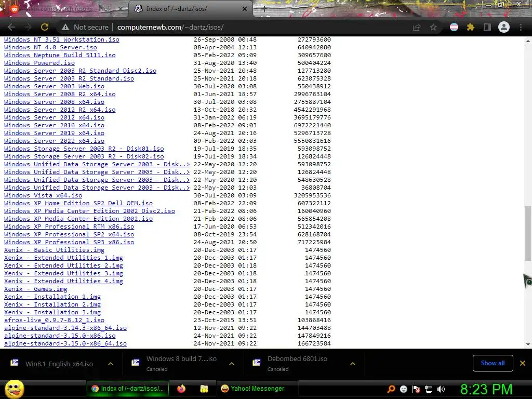
Task: Click the orange search tray icon
Action: tap(391, 389)
